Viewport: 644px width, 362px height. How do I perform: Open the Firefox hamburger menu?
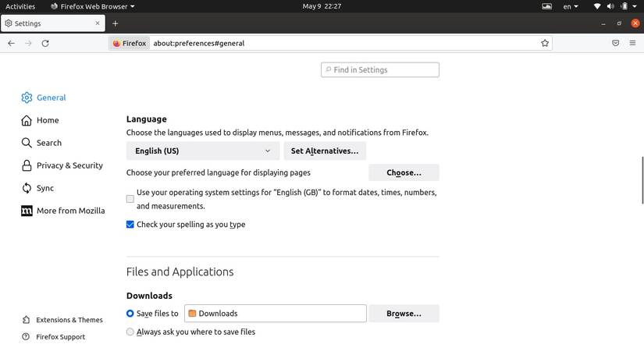(632, 43)
